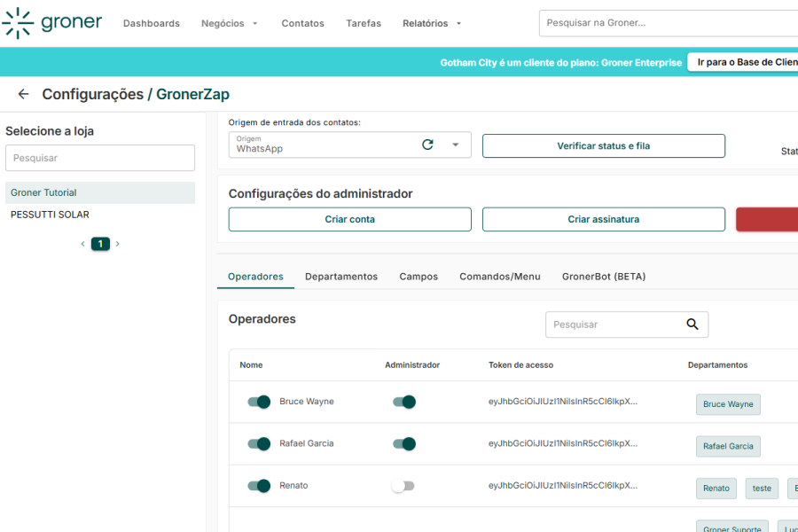Toggle the Renato operator active switch

pyautogui.click(x=259, y=486)
